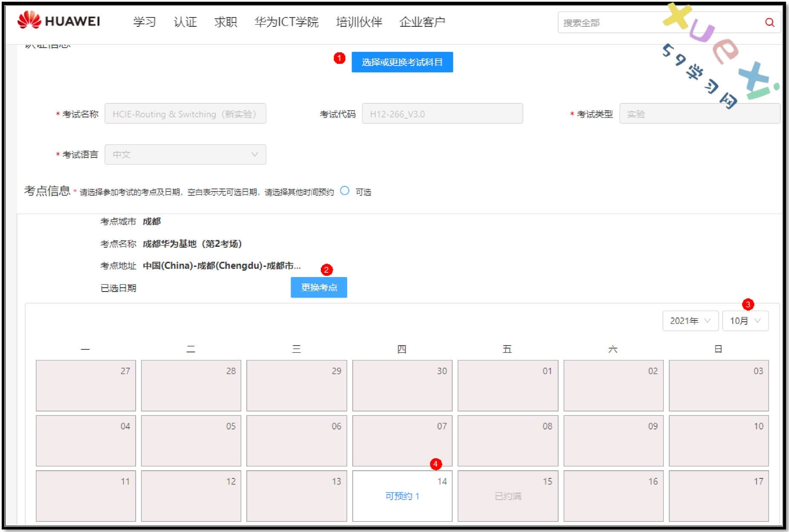Click the Huawei logo

coord(59,21)
